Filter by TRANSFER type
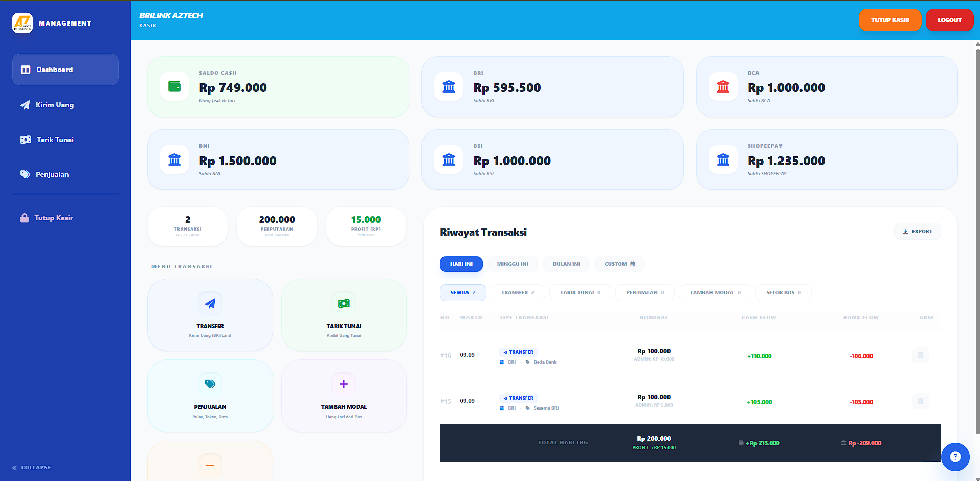The height and width of the screenshot is (481, 980). pyautogui.click(x=518, y=293)
